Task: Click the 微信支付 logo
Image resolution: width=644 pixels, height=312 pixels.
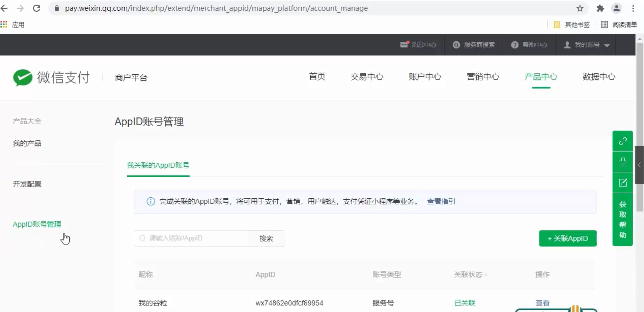Action: click(51, 77)
